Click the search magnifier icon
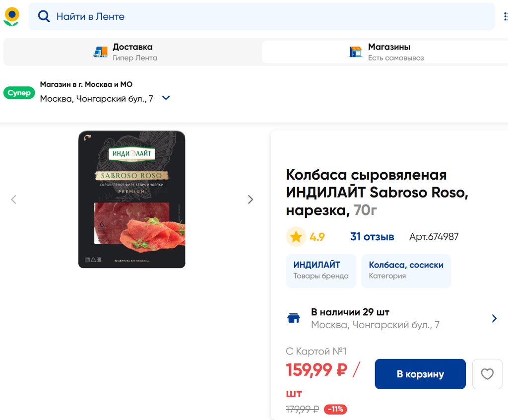Image resolution: width=508 pixels, height=420 pixels. click(44, 16)
